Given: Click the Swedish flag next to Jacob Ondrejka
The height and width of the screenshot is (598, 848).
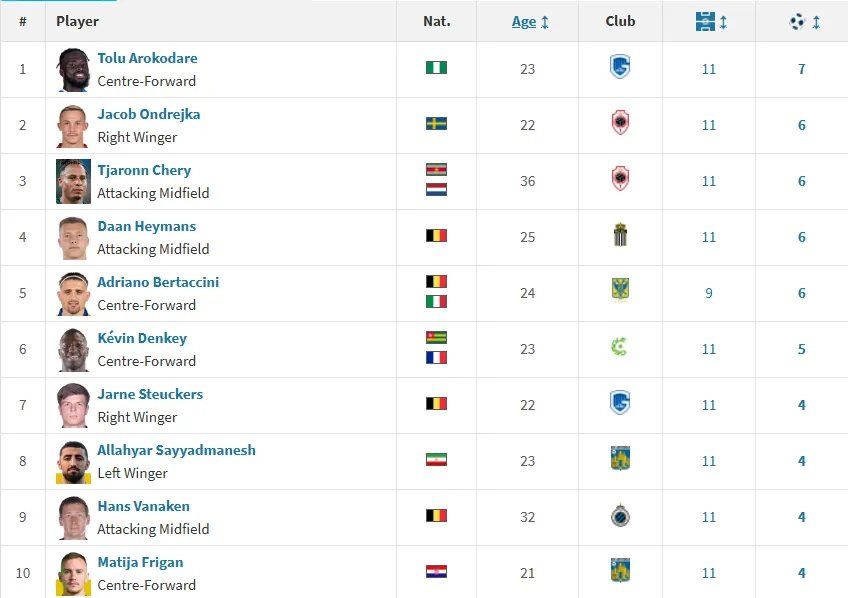Looking at the screenshot, I should pos(436,124).
